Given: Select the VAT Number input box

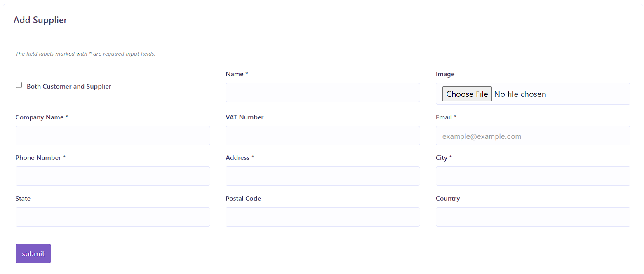Looking at the screenshot, I should coord(322,136).
